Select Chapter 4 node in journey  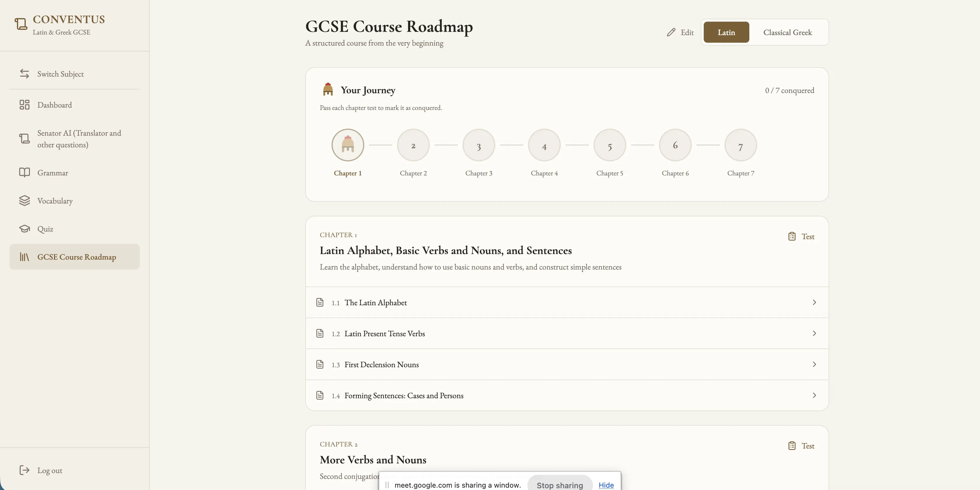(544, 145)
